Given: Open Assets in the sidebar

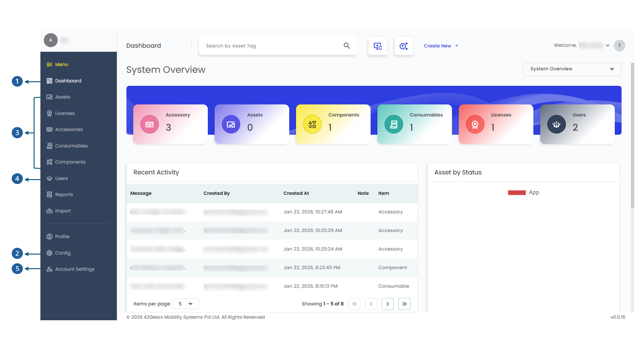Looking at the screenshot, I should [x=62, y=97].
